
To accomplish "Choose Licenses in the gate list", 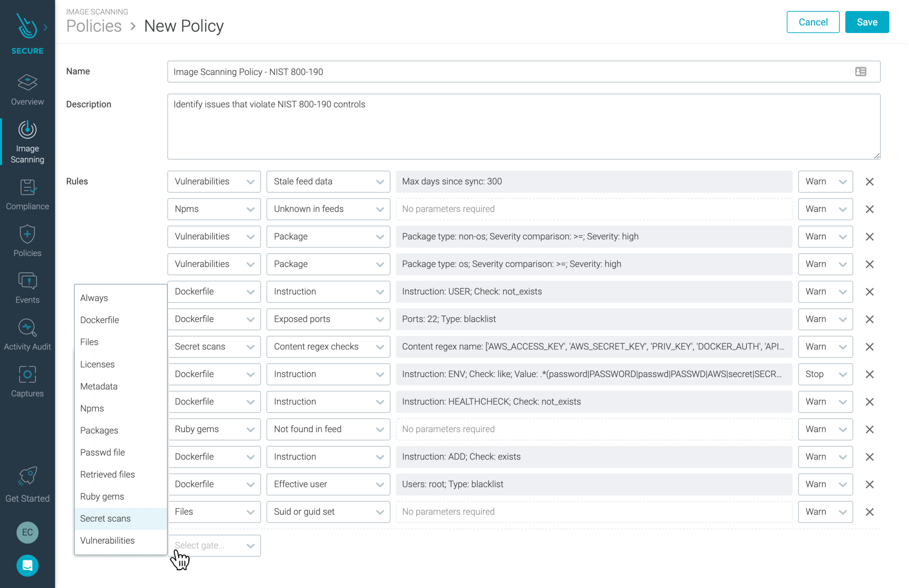I will pyautogui.click(x=121, y=364).
